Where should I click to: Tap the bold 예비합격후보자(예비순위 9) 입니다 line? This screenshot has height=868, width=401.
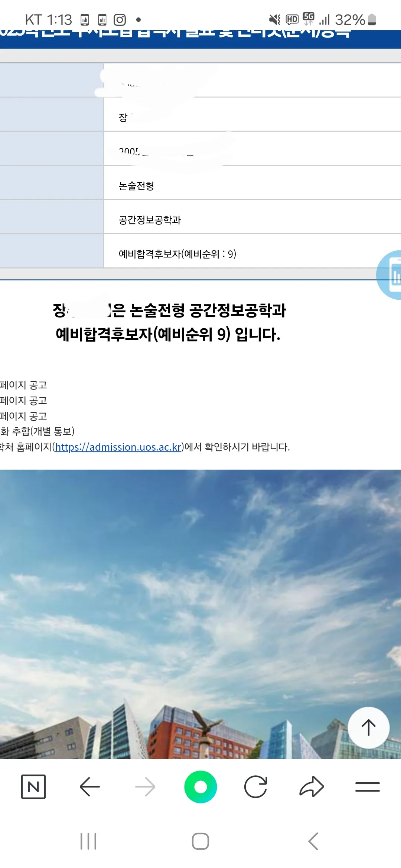tap(168, 334)
